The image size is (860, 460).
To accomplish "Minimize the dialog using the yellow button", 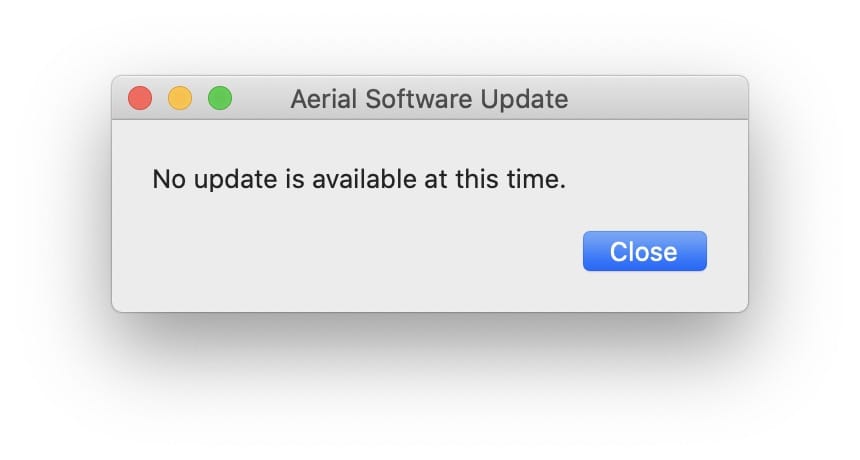I will 180,98.
